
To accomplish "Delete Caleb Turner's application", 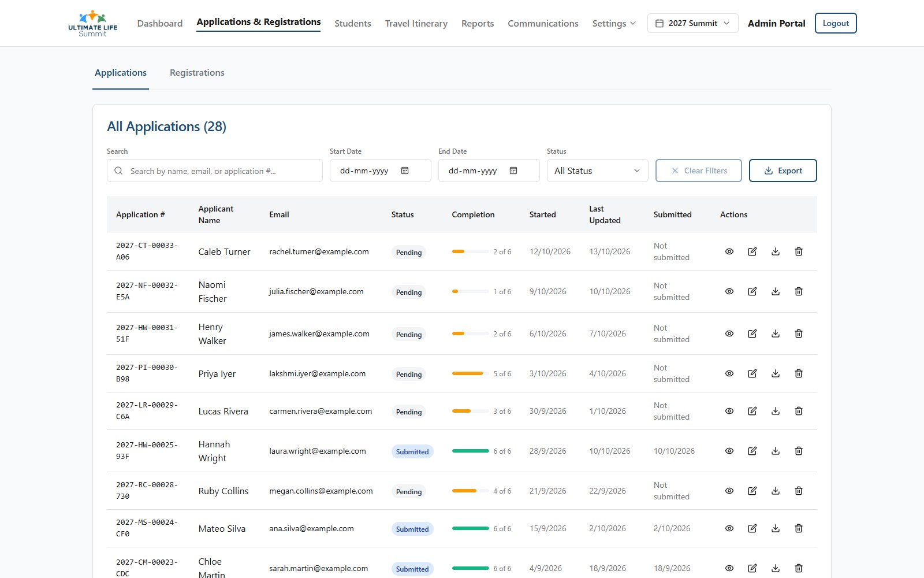I will 799,251.
